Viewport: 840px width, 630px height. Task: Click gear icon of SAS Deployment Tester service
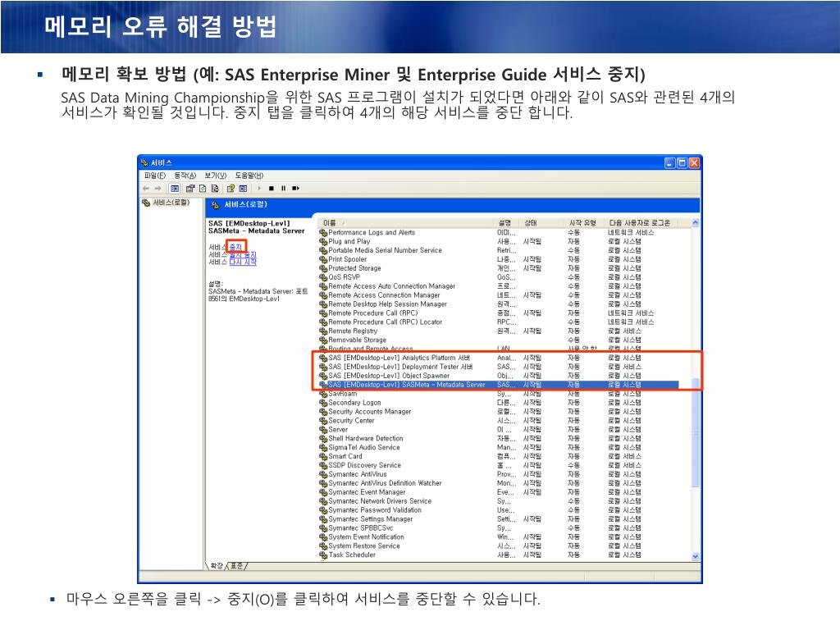pos(323,367)
